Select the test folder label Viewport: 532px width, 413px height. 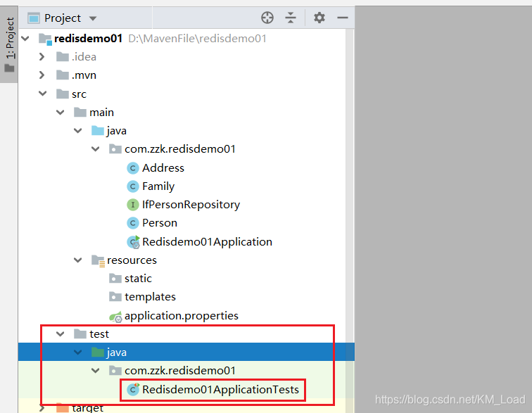(x=99, y=334)
